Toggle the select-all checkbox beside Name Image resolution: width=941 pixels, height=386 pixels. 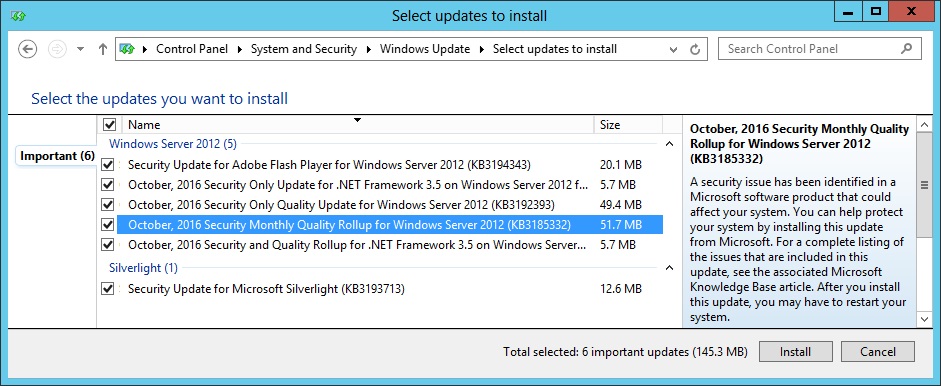click(x=110, y=125)
